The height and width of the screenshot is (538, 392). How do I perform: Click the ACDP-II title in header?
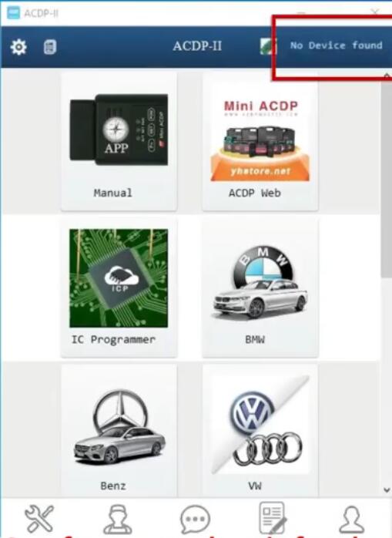point(197,46)
